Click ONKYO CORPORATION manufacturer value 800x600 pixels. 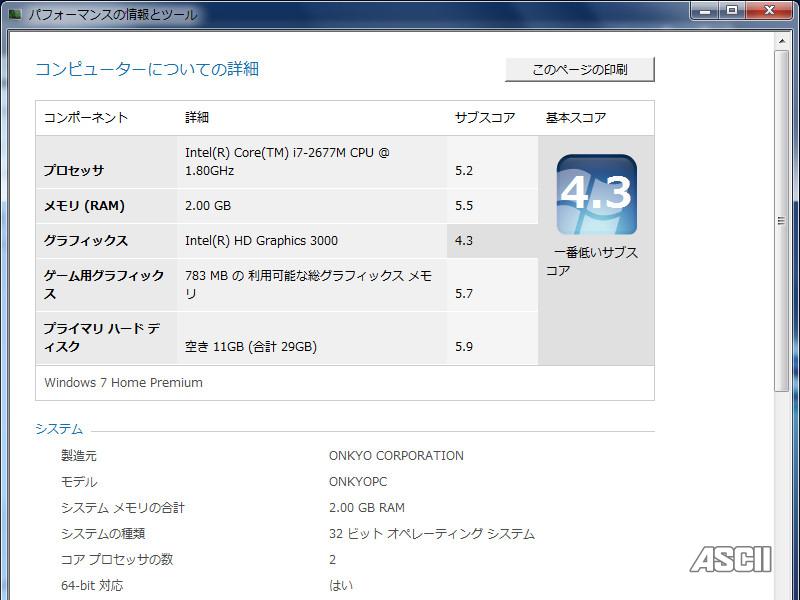click(x=396, y=456)
